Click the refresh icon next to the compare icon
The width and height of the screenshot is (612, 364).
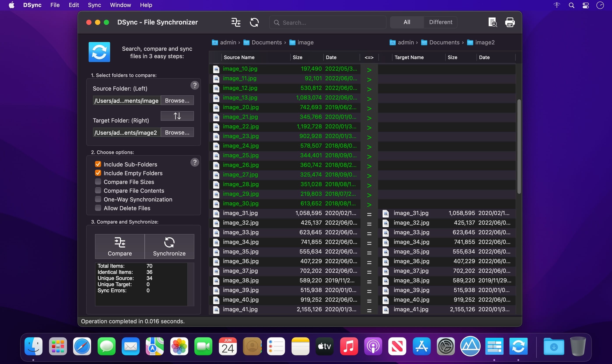(254, 22)
